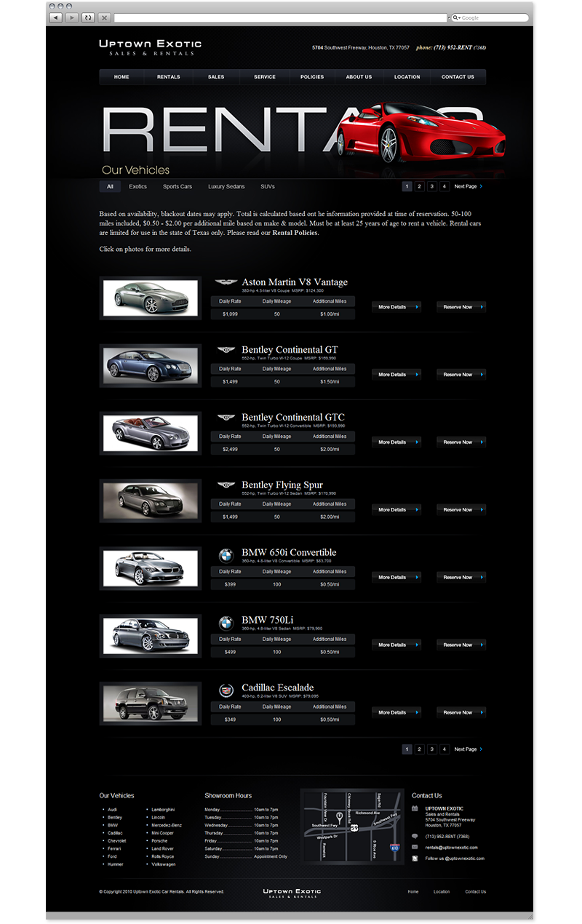Open the Rolls Royce link in the footer

point(163,857)
